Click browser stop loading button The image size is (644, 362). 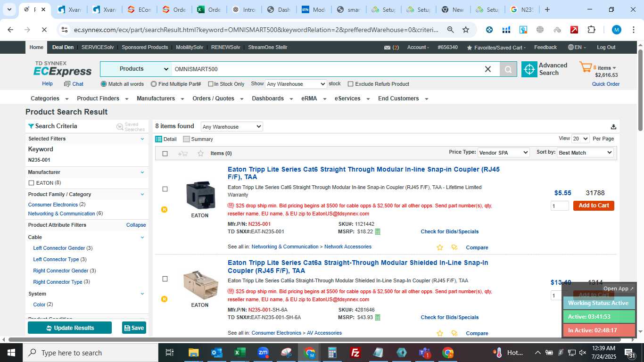point(44,30)
